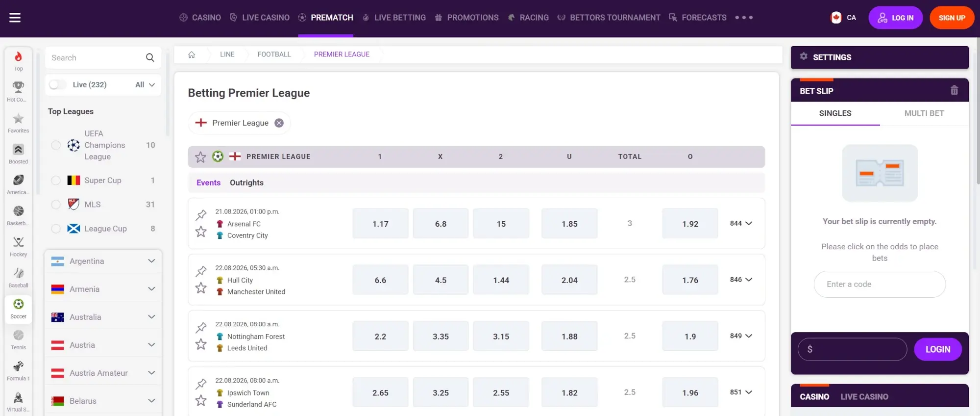Bet on Arsenal FC win at 1.17
Screen dimensions: 980x416
point(380,224)
